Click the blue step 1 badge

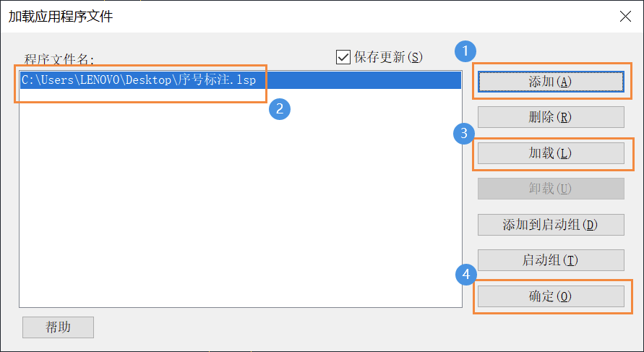coord(465,51)
